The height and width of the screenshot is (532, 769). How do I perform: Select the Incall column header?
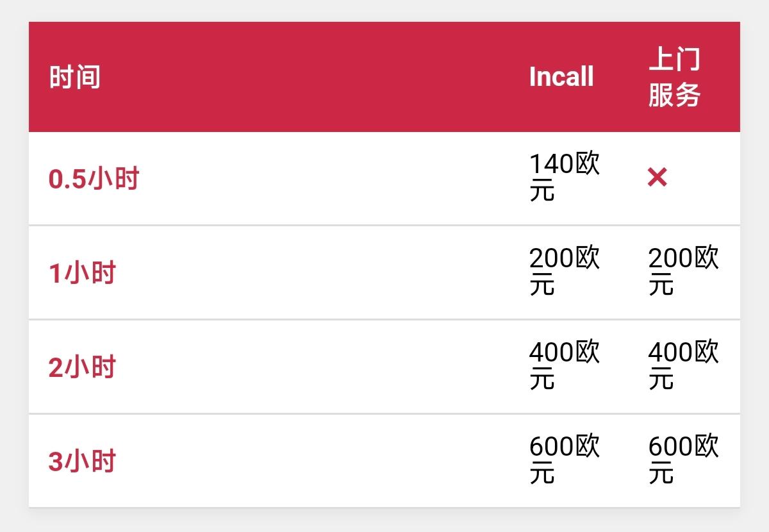561,77
